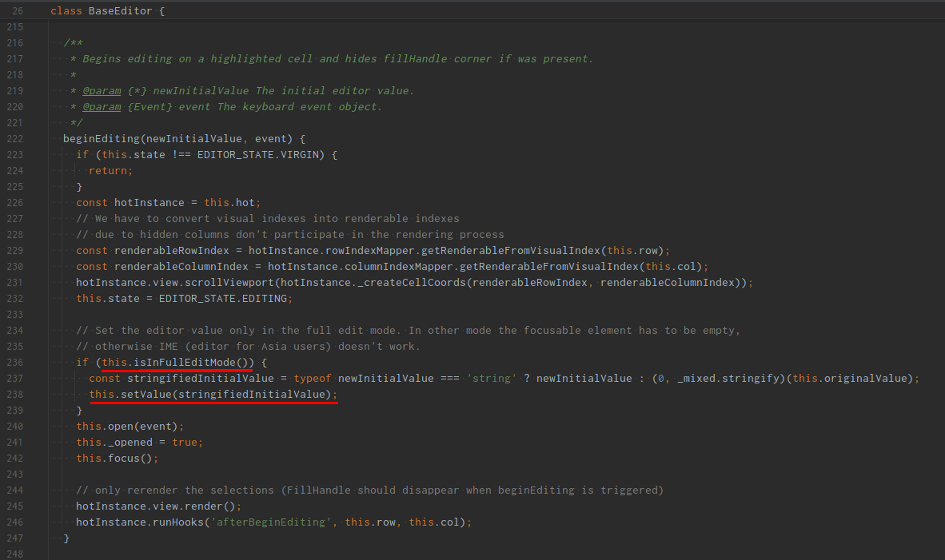The height and width of the screenshot is (560, 945).
Task: Click 'EDITOR_STATE.VIRGIN' in the if condition
Action: click(x=261, y=155)
